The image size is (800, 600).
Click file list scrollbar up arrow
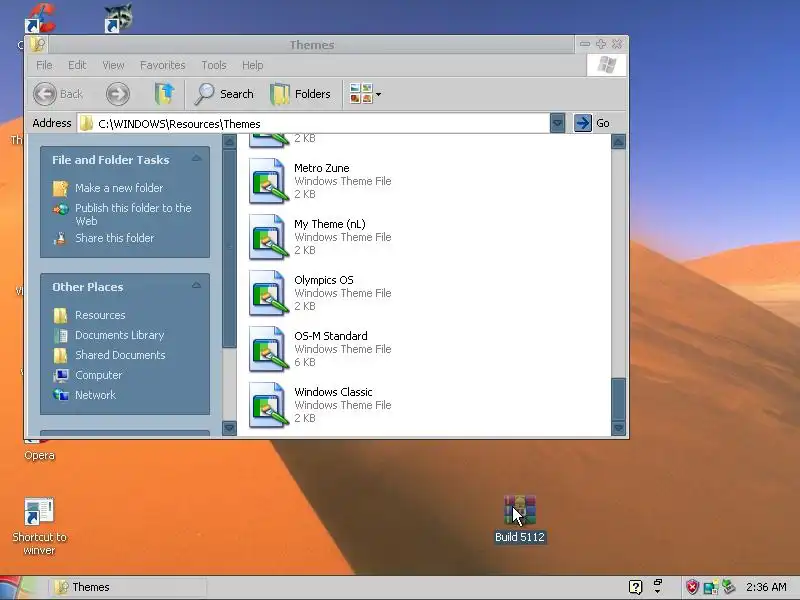(x=618, y=141)
